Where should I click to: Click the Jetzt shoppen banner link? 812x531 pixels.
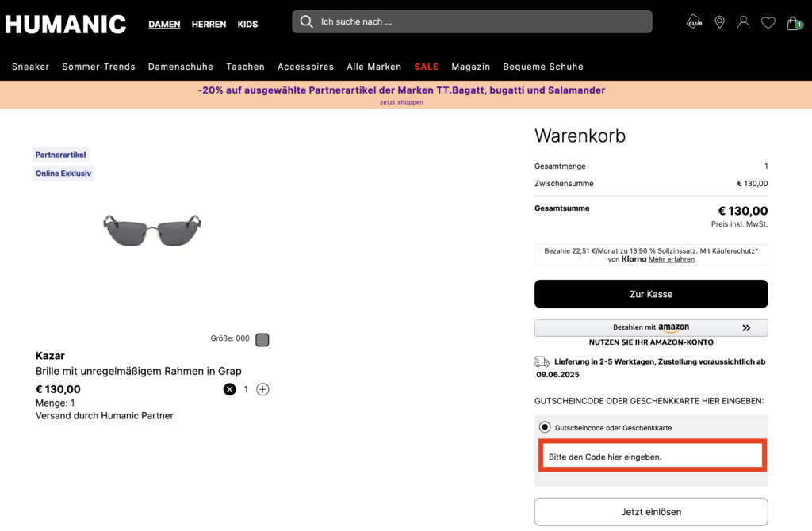pos(401,102)
